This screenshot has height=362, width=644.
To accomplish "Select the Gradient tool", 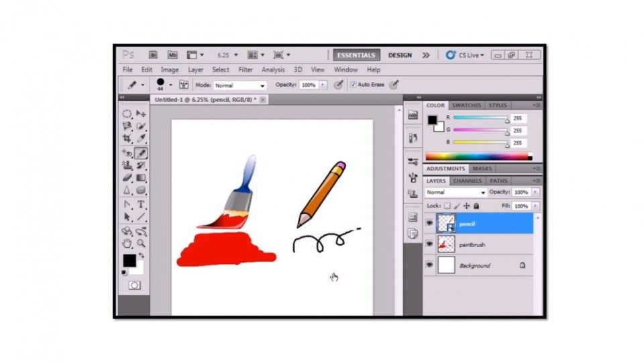I will click(141, 178).
